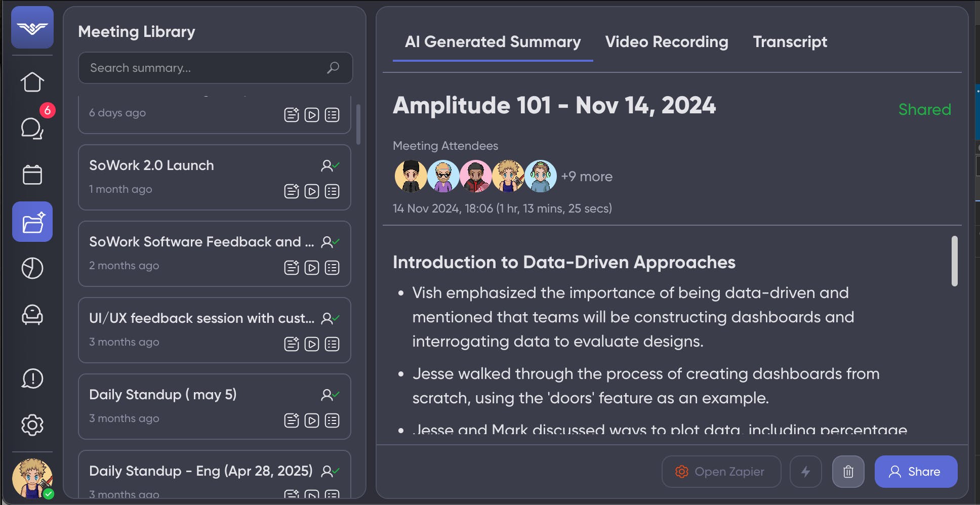The image size is (980, 505).
Task: Open summary icon for Daily Standup (may 5)
Action: tap(292, 420)
